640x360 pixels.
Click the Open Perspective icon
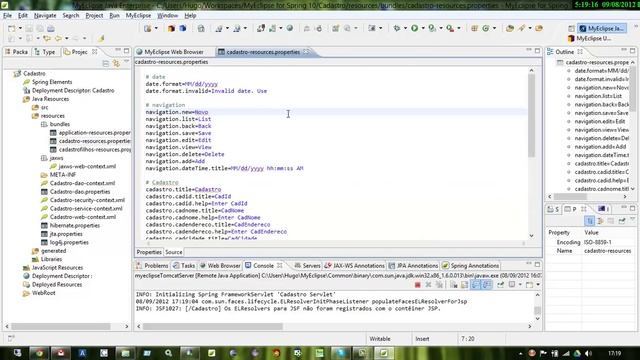[x=571, y=28]
